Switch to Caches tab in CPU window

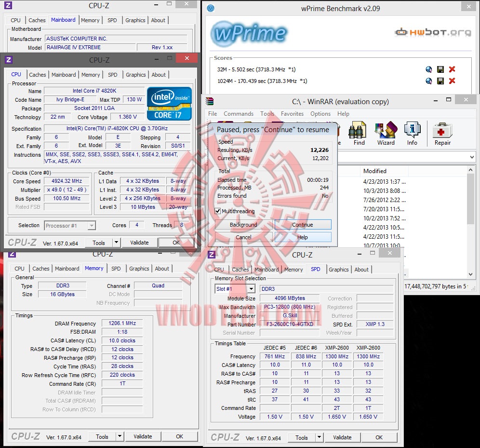(x=37, y=75)
